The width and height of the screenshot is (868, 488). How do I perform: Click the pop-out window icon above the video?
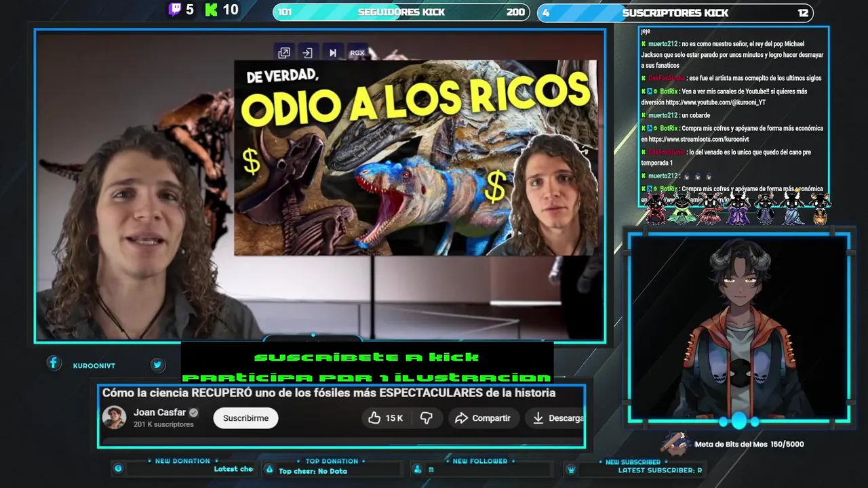284,53
